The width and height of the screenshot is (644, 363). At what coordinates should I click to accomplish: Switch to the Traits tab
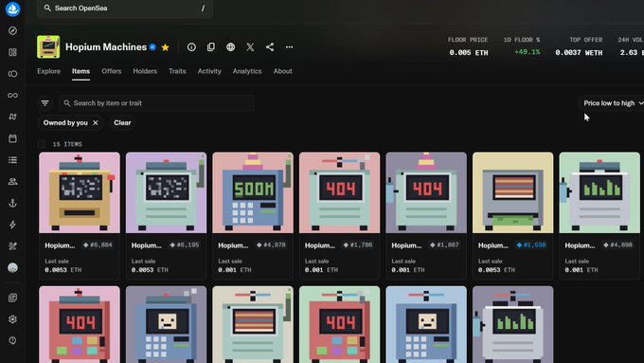[x=177, y=71]
